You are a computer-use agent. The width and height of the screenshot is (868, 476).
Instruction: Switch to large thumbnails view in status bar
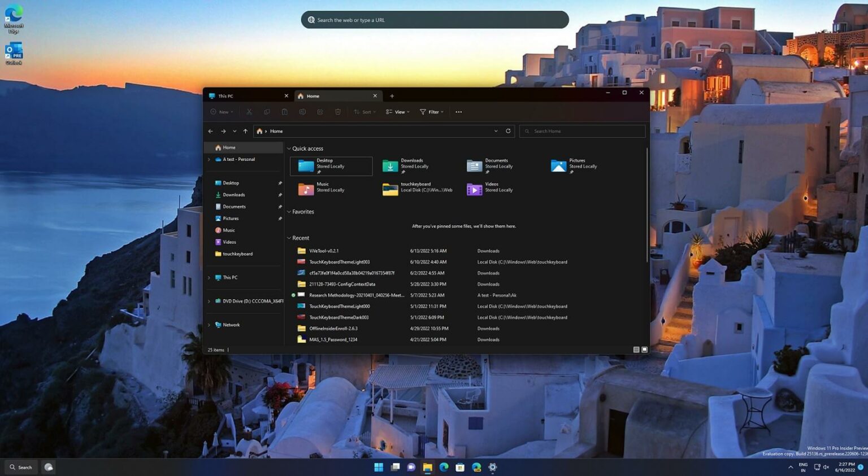pyautogui.click(x=644, y=349)
